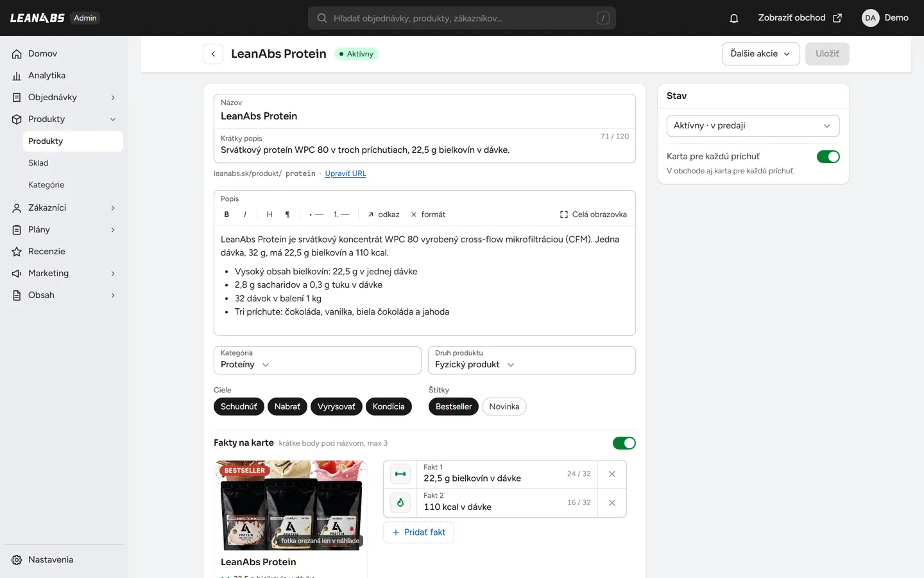Image resolution: width=924 pixels, height=578 pixels.
Task: Open the Stav status dropdown
Action: click(753, 126)
